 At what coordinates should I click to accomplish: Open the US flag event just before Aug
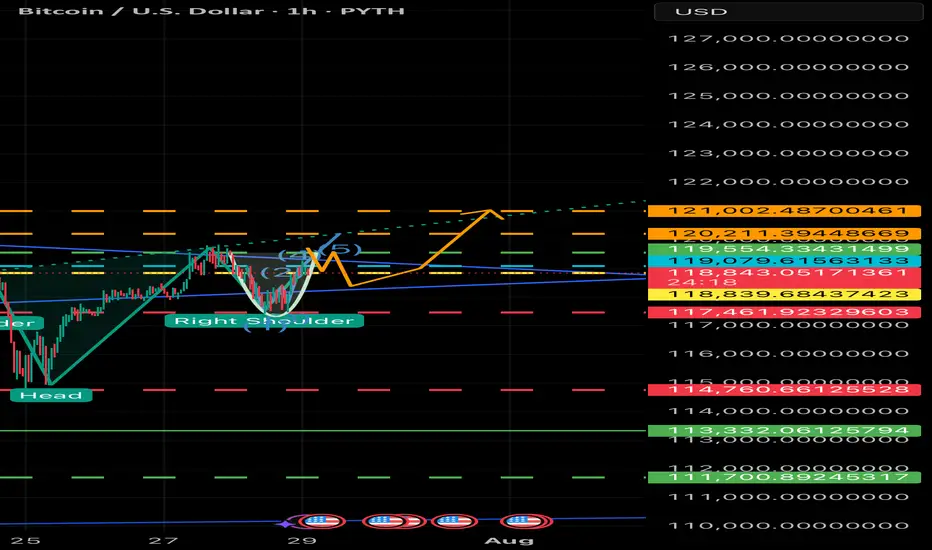tap(525, 521)
